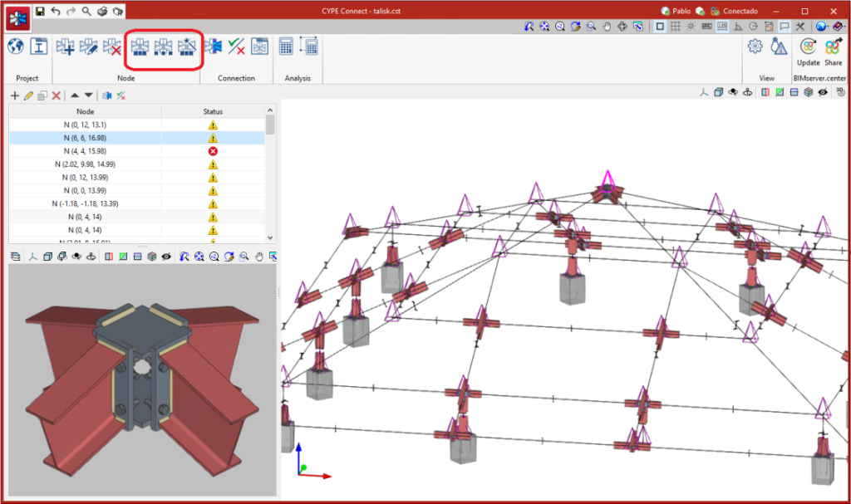Open the help book dropdown arrow
The width and height of the screenshot is (851, 504).
[x=845, y=27]
